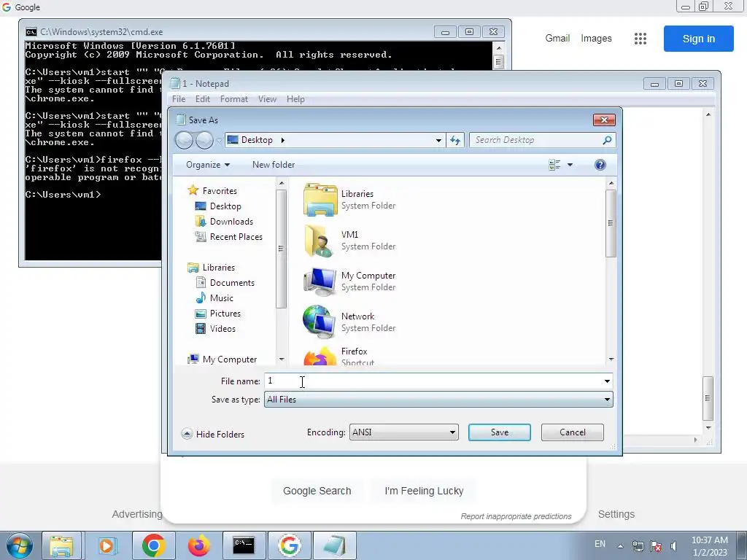Open the File name history dropdown
The width and height of the screenshot is (747, 560).
coord(607,381)
